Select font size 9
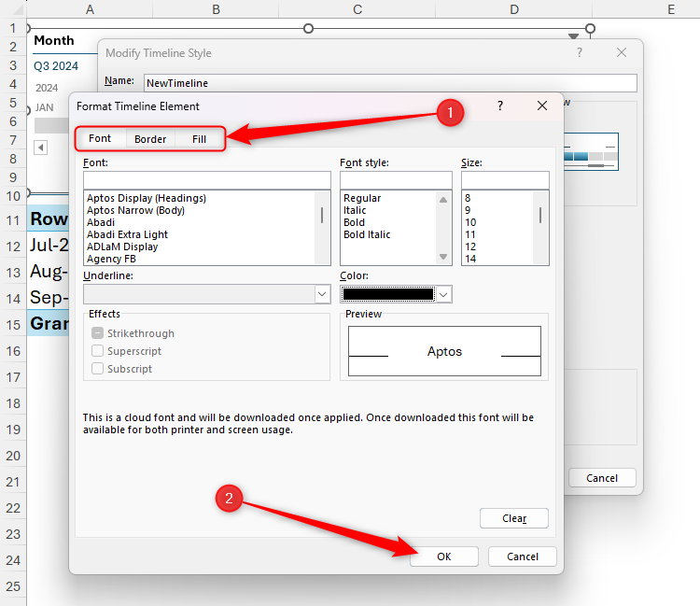 coord(468,210)
